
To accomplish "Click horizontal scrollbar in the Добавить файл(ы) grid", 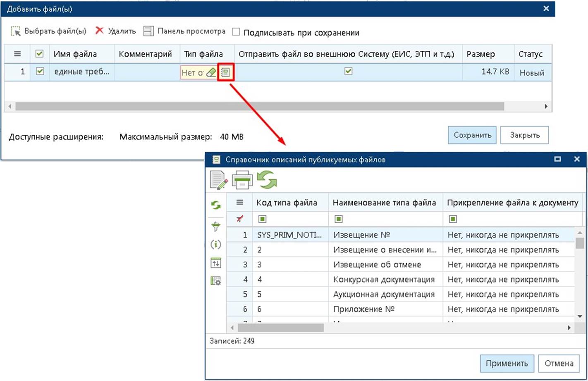I will [x=260, y=106].
